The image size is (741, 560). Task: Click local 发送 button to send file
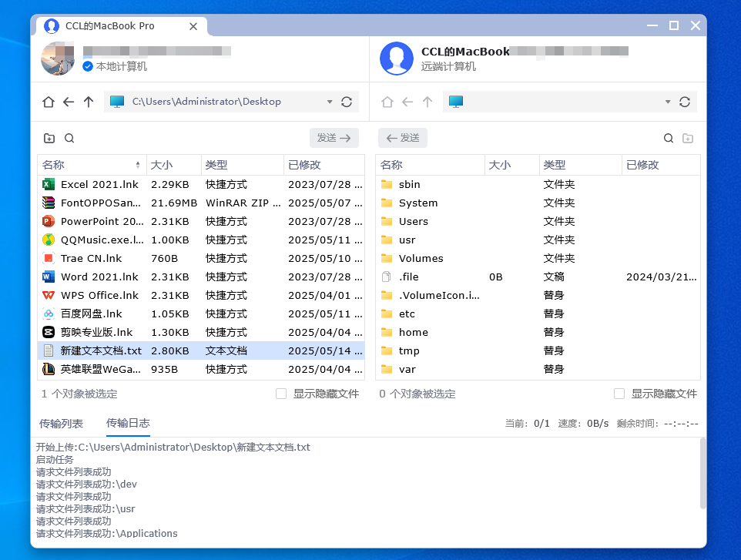334,138
